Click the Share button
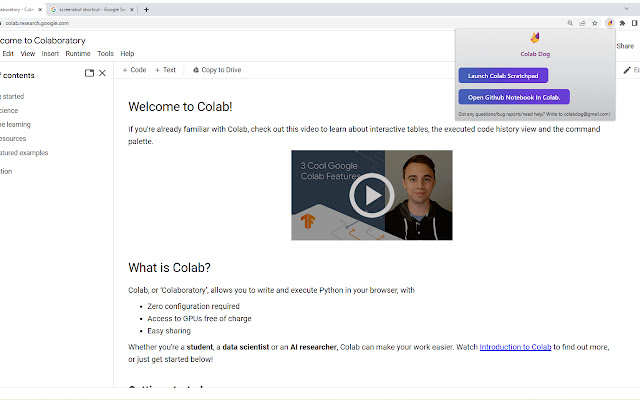Screen dimensions: 640x400 coord(625,46)
